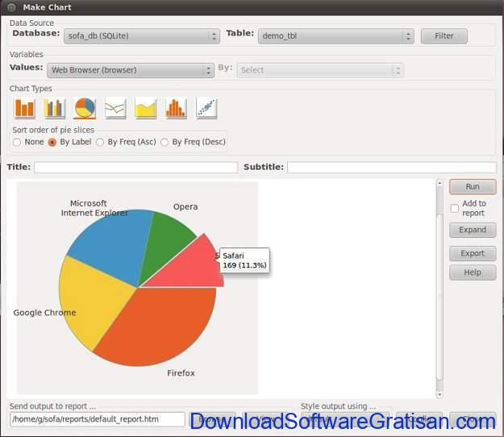Click the scrollbar down arrow of chart output
The width and height of the screenshot is (504, 437).
pyautogui.click(x=439, y=394)
